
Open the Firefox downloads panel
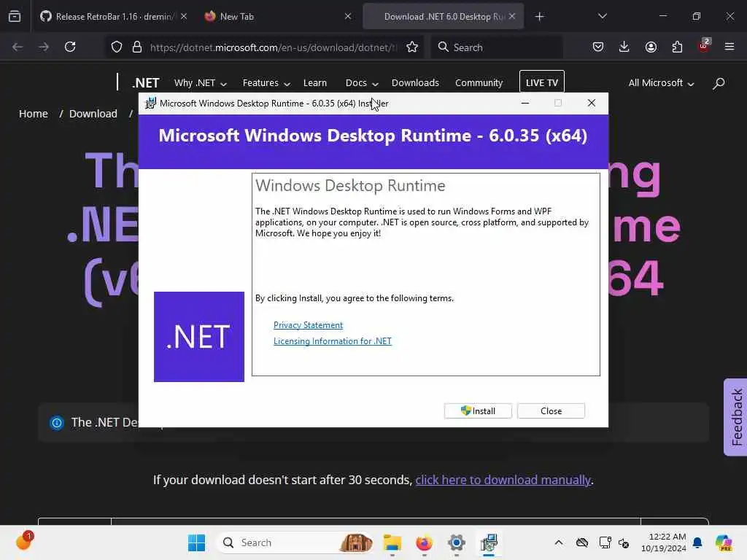point(624,47)
